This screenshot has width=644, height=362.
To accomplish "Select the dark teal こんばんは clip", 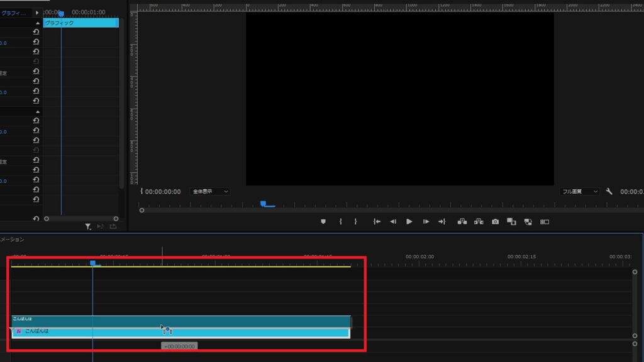I will (181, 321).
